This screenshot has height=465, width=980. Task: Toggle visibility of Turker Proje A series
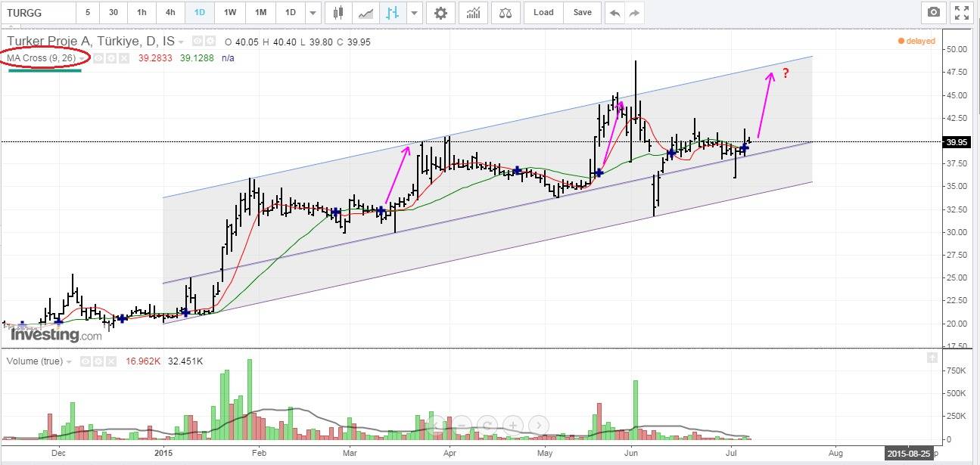[x=197, y=41]
